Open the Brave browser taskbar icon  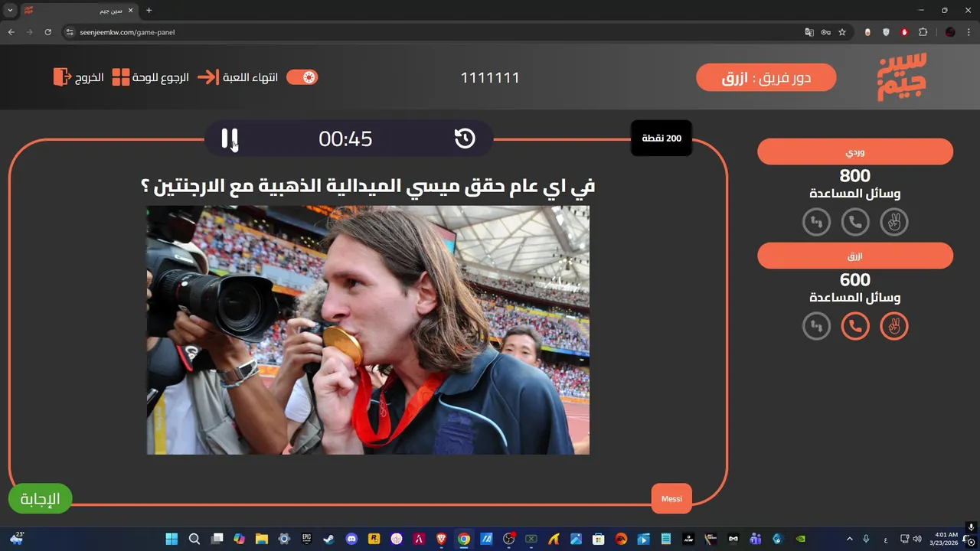(x=442, y=539)
